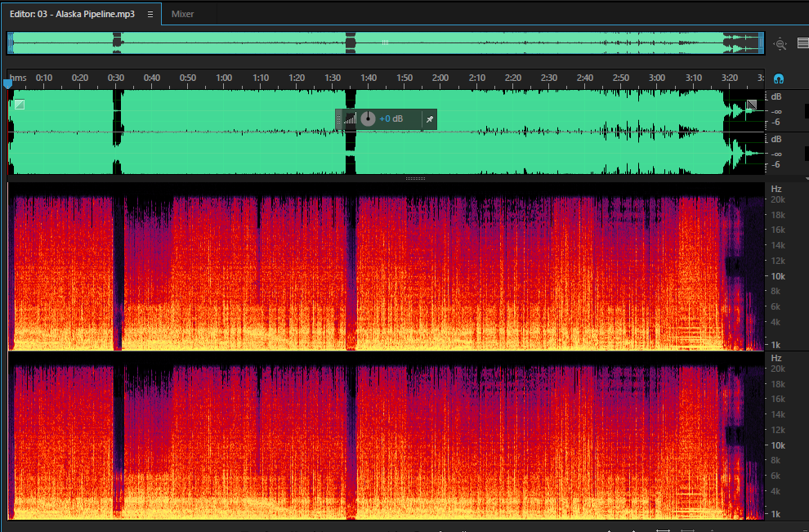Click the right channel spectrogram Hz label
The width and height of the screenshot is (809, 532).
(x=776, y=358)
